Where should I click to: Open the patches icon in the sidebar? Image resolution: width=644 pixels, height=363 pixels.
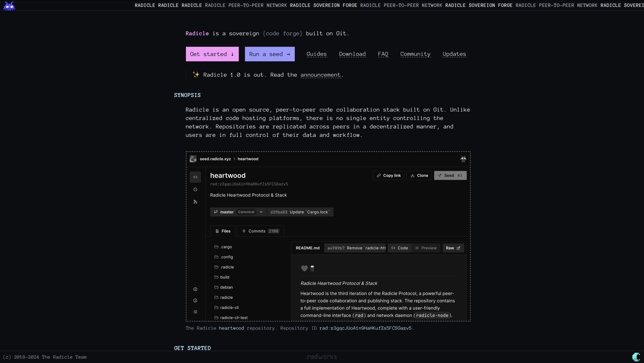tap(195, 202)
